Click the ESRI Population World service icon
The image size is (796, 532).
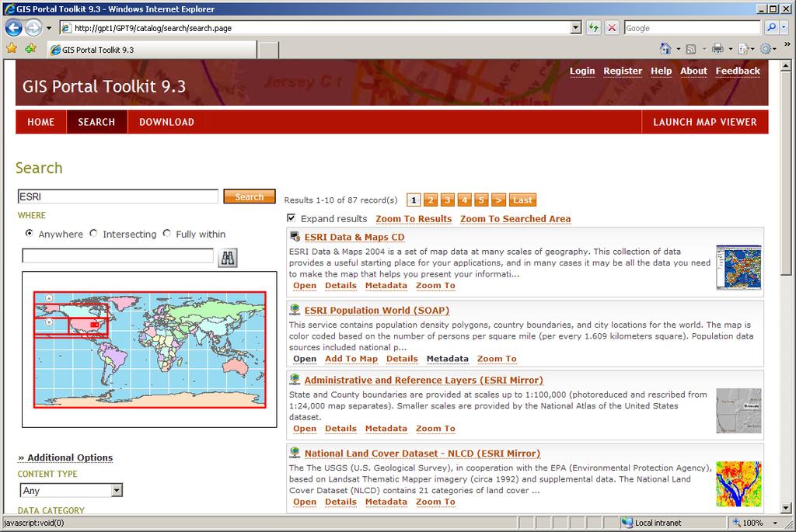pos(295,309)
